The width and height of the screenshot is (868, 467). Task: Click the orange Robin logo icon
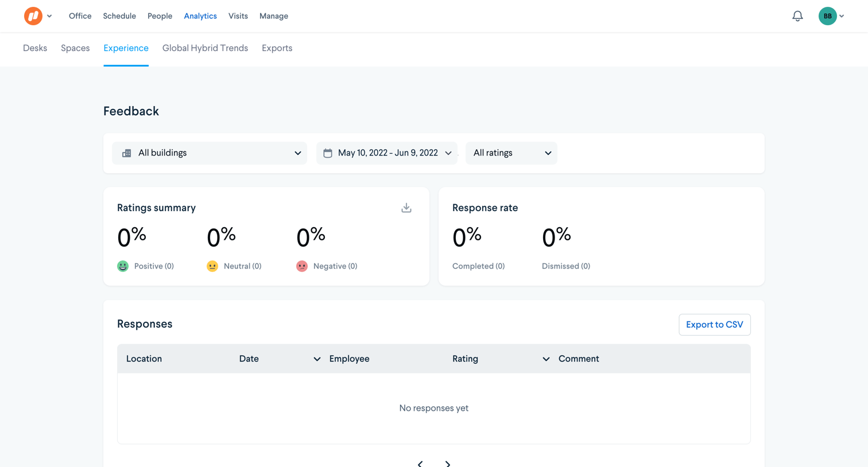[33, 16]
